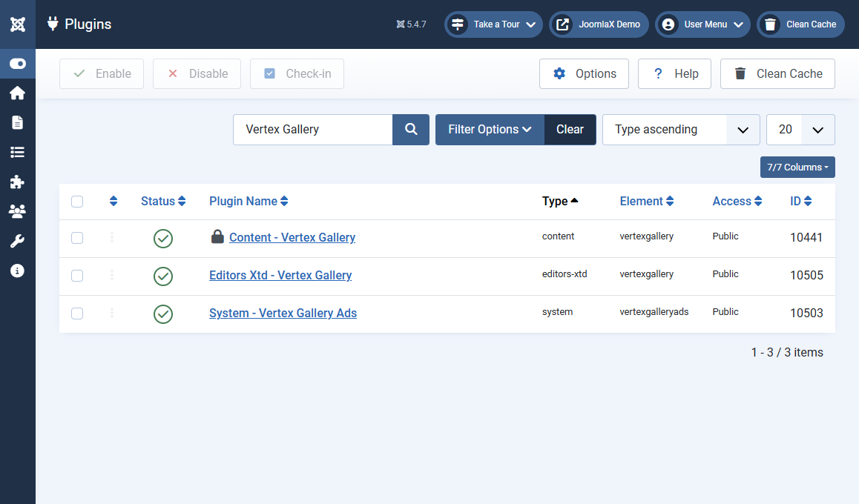Screen dimensions: 859x504
Task: Sort table by Plugin Name column
Action: coord(249,202)
